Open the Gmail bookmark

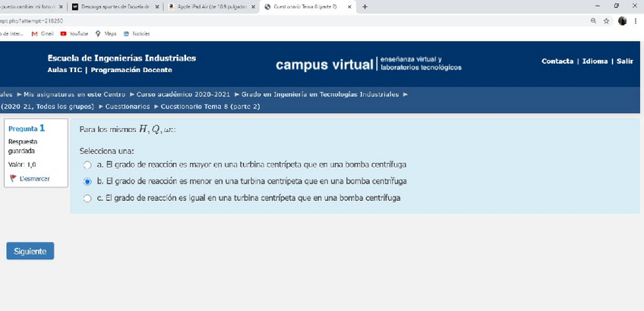pyautogui.click(x=43, y=33)
